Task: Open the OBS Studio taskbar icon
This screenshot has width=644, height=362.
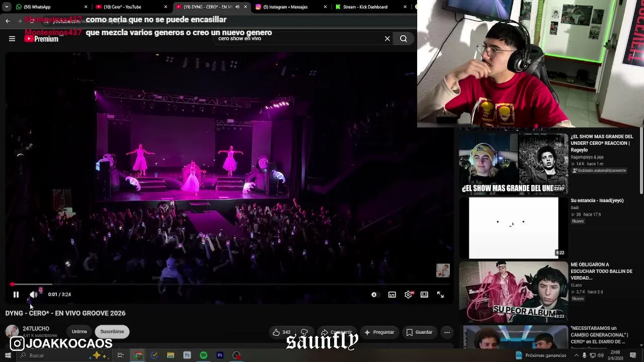Action: click(x=236, y=355)
